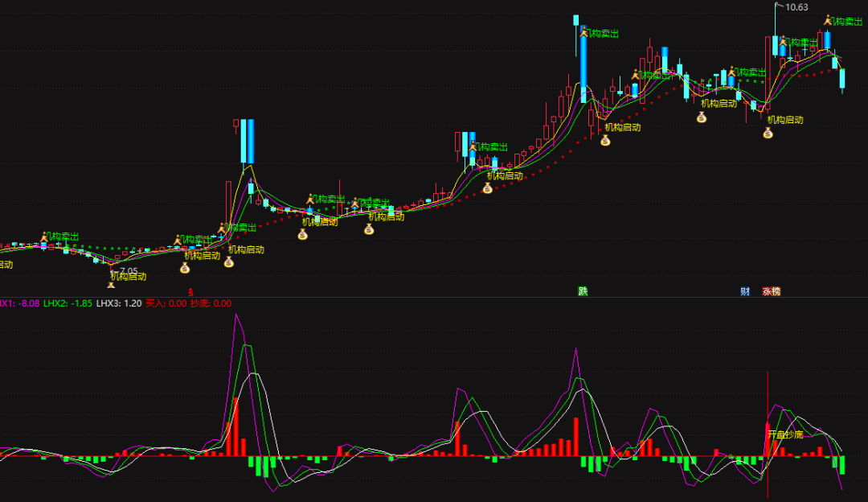Click the money bag under the rightmost 机构启动 label
Screen dimensions: 868x502
(768, 133)
